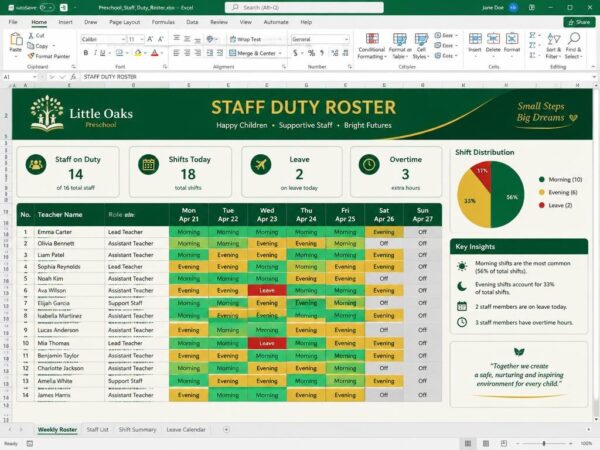Switch to Page Layout view icon

[486, 443]
